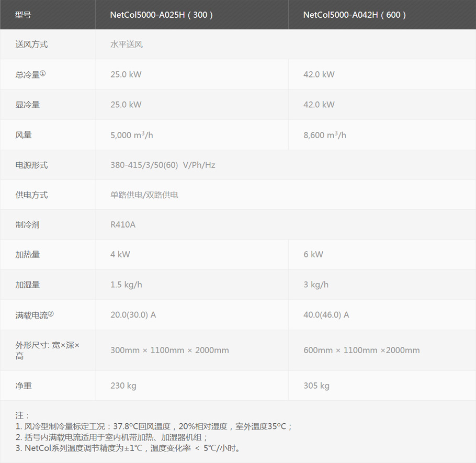Image resolution: width=476 pixels, height=463 pixels.
Task: Select the 8,600 m³/h airflow value
Action: [x=325, y=135]
